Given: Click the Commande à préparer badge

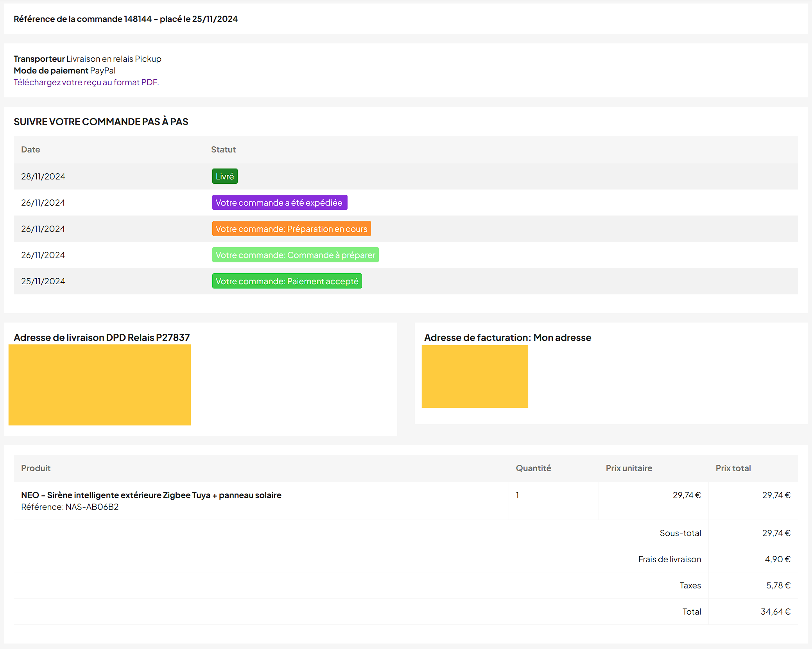Looking at the screenshot, I should pyautogui.click(x=295, y=255).
